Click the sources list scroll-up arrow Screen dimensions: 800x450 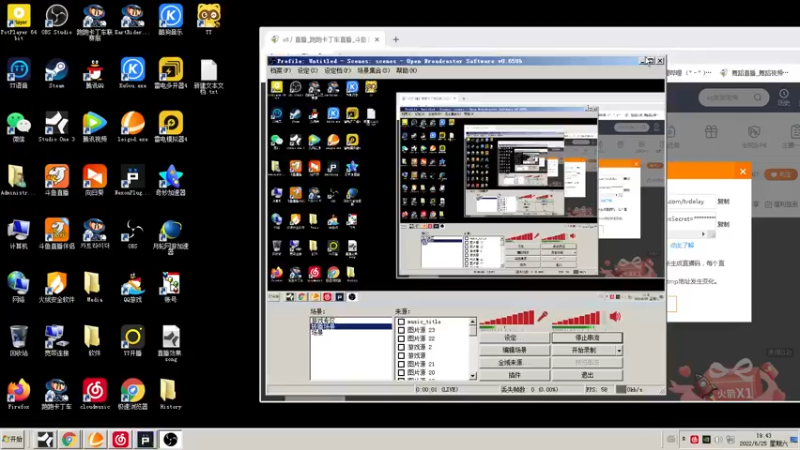click(x=472, y=321)
